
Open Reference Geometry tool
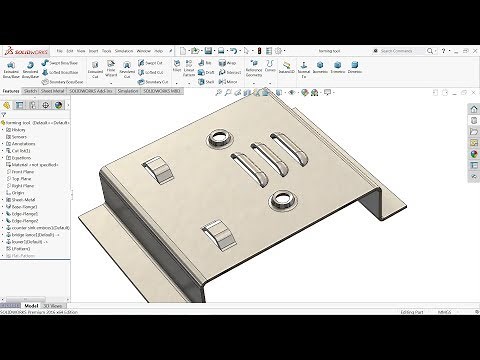[254, 68]
